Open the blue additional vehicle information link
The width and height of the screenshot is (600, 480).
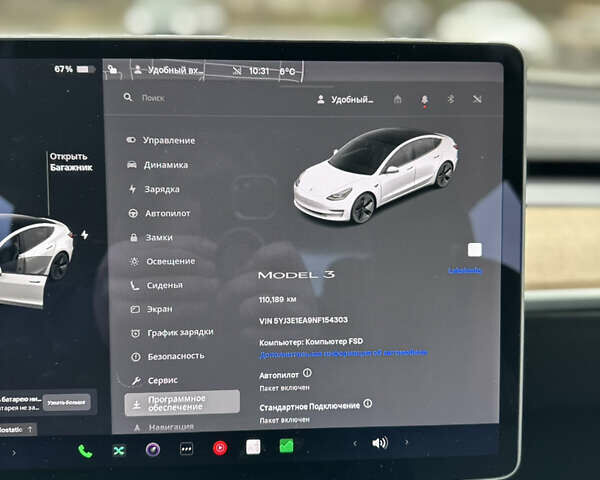(343, 353)
